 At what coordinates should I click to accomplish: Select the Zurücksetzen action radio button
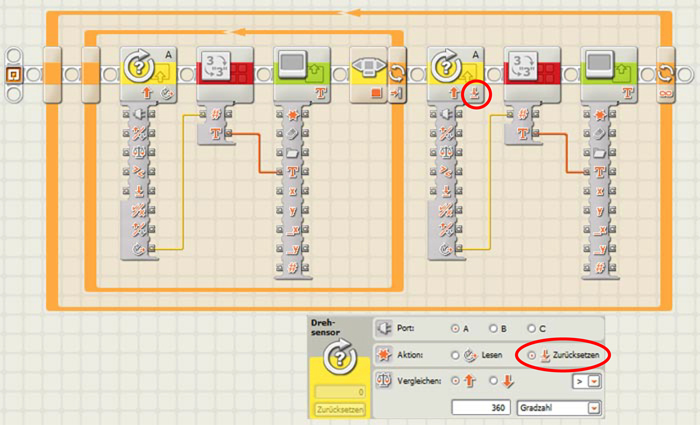531,354
